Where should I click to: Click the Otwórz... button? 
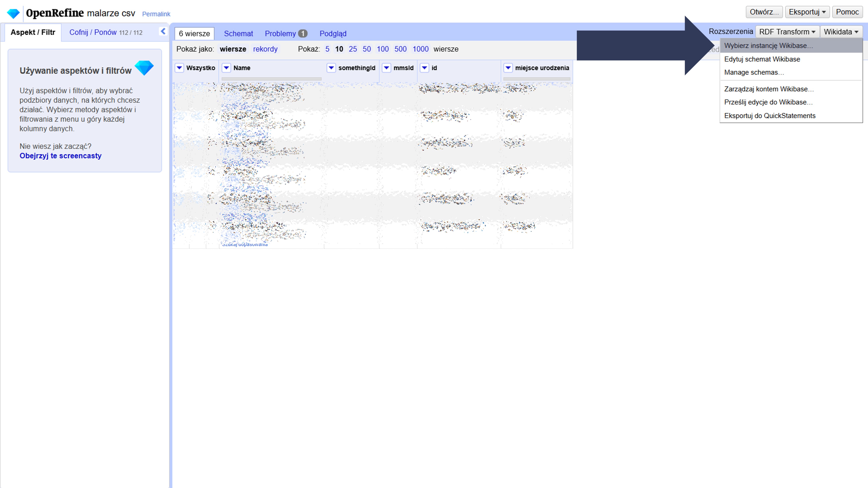point(764,12)
